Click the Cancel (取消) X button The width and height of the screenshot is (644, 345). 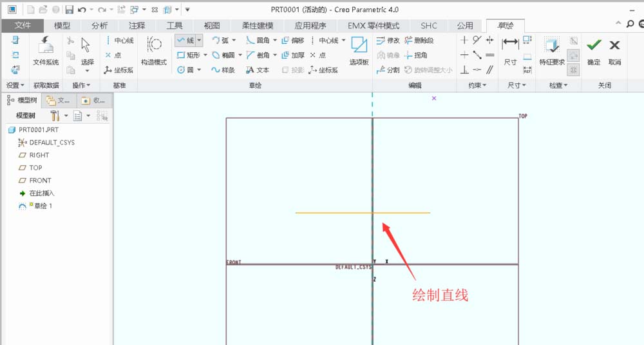click(x=614, y=50)
